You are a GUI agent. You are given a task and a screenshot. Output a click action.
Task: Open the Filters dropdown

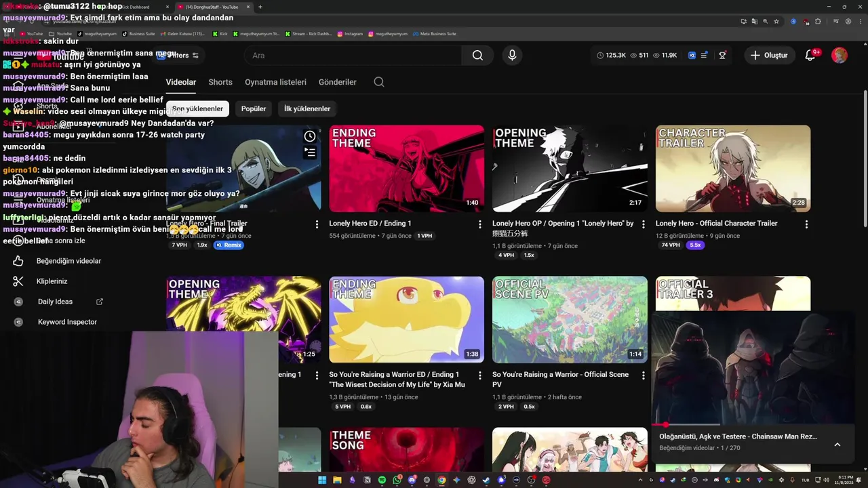coord(178,56)
